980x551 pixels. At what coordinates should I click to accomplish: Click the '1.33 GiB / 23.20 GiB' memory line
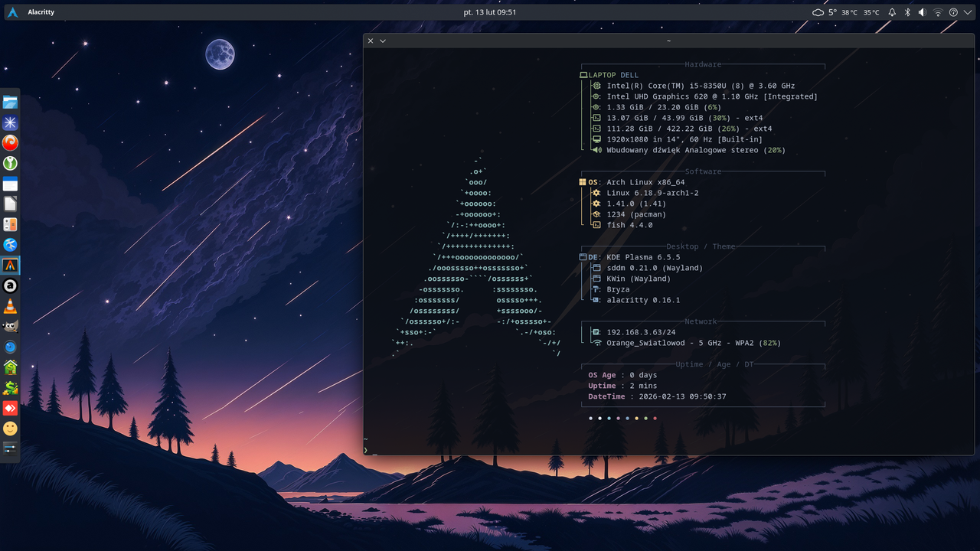tap(664, 107)
